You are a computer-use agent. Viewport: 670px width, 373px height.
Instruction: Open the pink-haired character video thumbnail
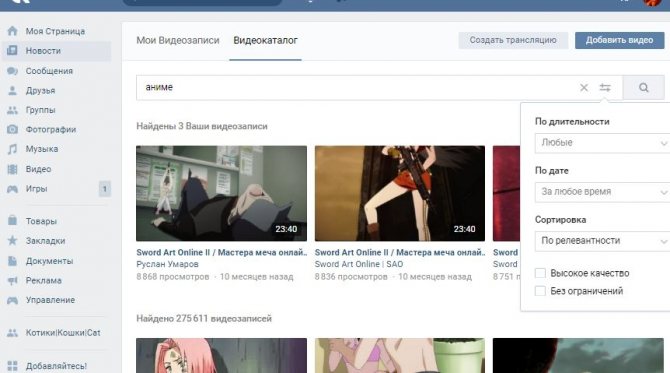point(221,355)
